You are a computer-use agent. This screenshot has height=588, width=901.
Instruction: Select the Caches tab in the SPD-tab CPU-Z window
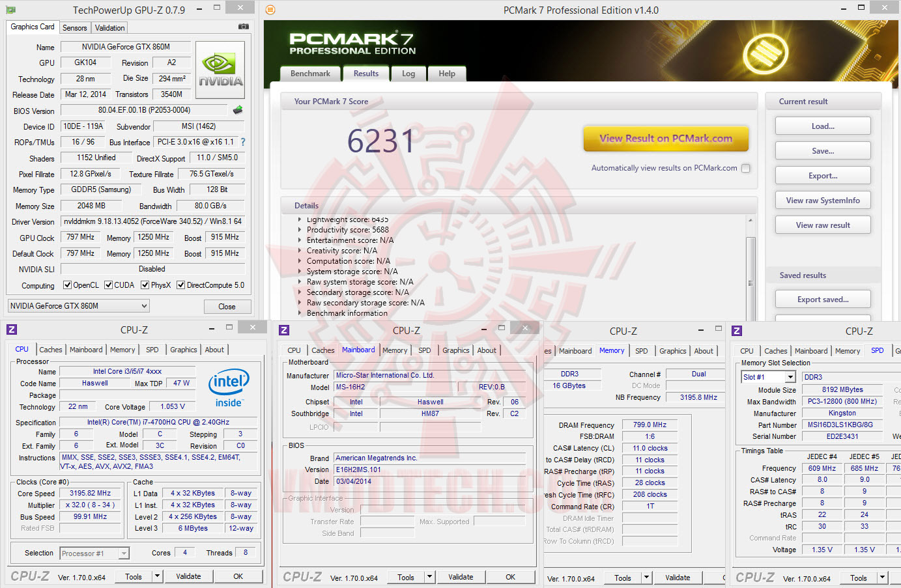(776, 351)
